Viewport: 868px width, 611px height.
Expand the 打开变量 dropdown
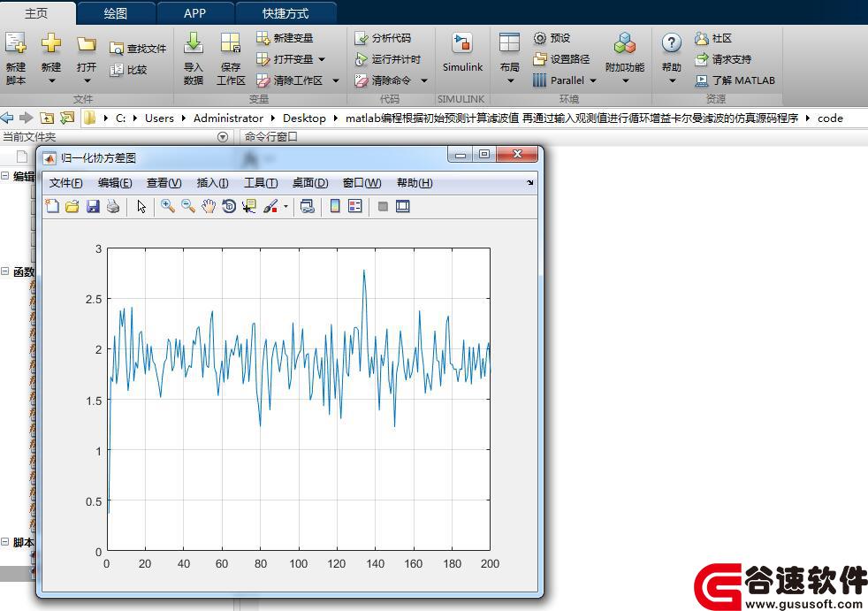coord(322,59)
